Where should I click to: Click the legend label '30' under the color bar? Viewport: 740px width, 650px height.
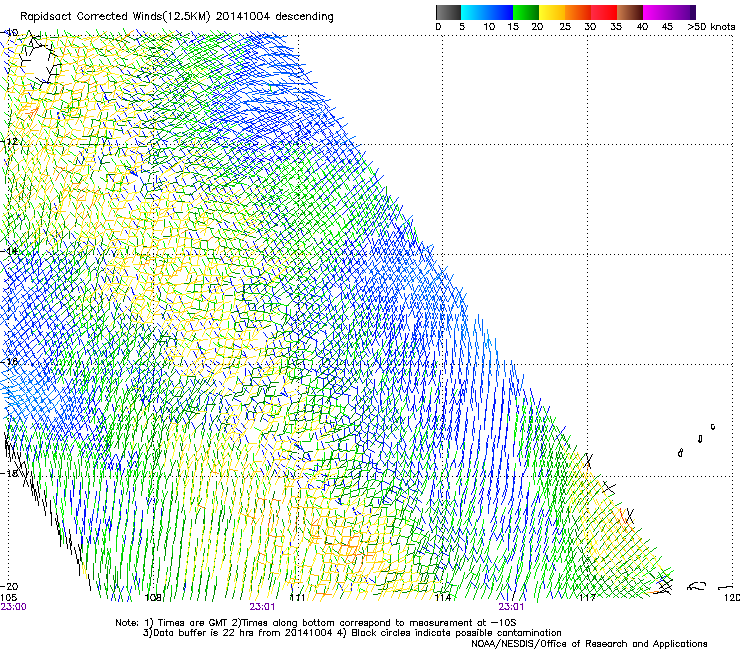coord(590,27)
